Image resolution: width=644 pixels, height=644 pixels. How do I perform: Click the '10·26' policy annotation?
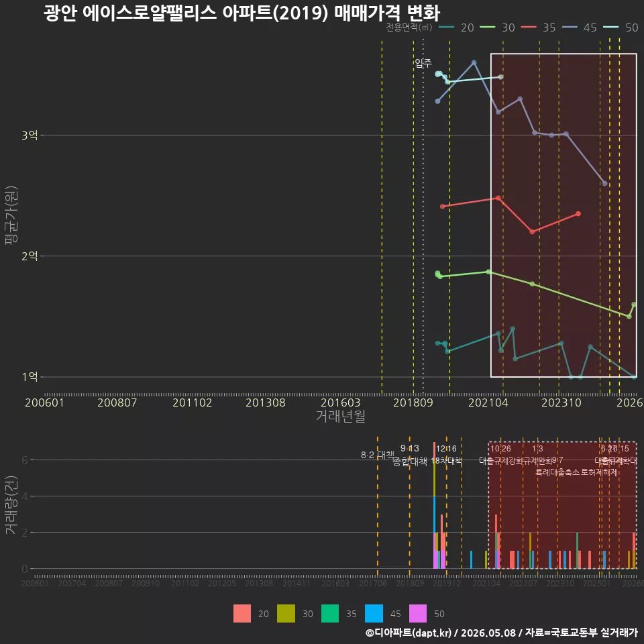click(500, 449)
